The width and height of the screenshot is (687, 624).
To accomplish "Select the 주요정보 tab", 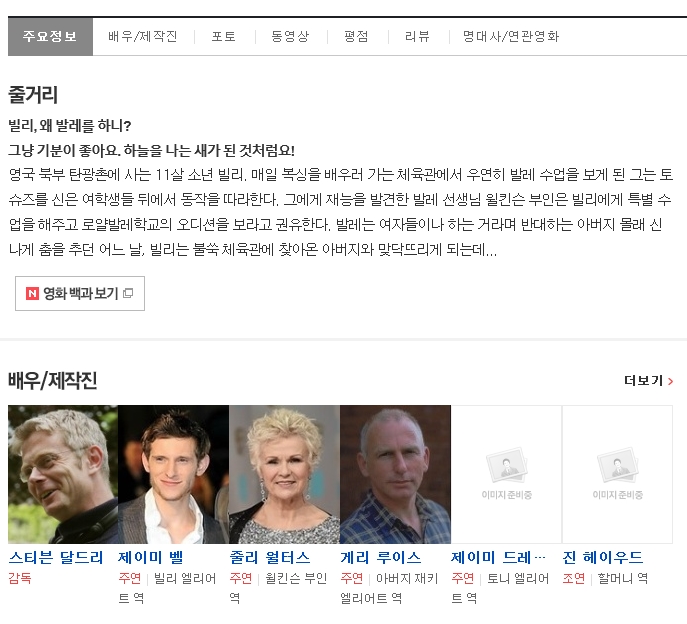I will (50, 36).
